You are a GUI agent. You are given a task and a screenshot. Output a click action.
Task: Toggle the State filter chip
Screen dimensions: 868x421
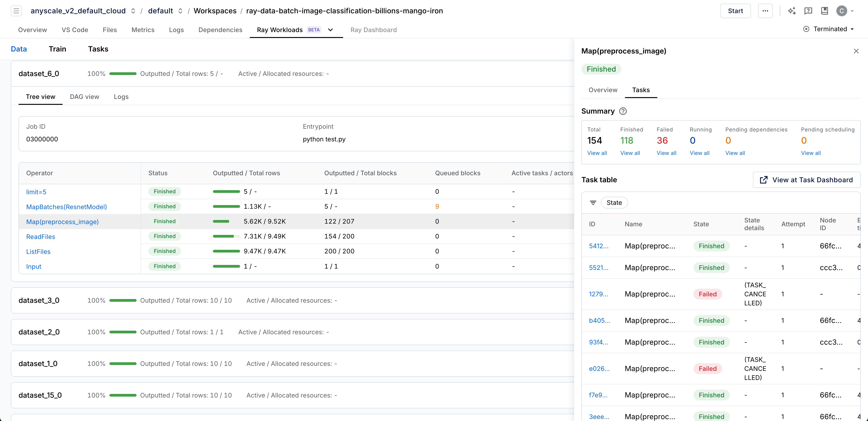[614, 202]
